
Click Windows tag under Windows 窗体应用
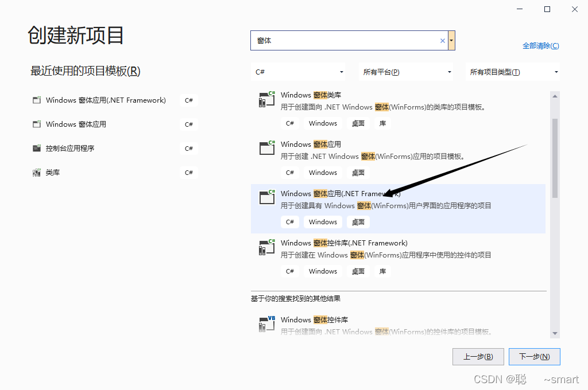pos(323,173)
